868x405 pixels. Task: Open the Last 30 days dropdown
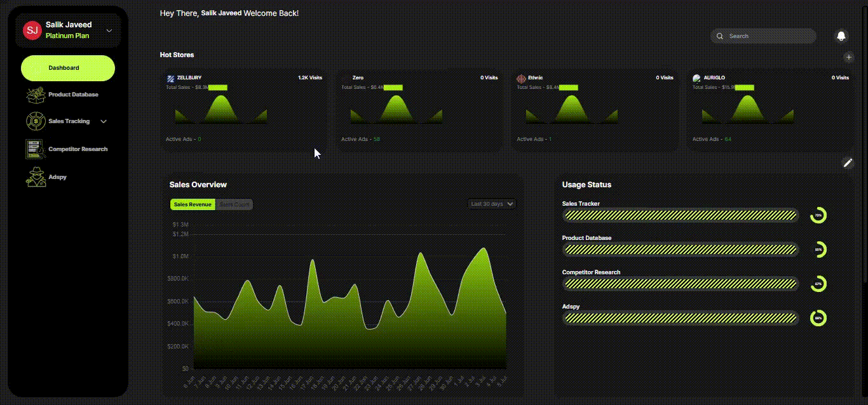(x=492, y=204)
